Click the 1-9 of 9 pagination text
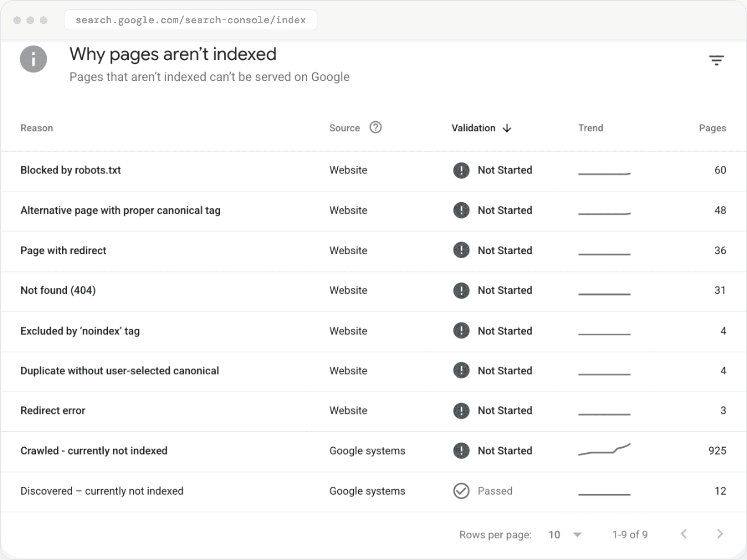The height and width of the screenshot is (560, 747). click(630, 535)
